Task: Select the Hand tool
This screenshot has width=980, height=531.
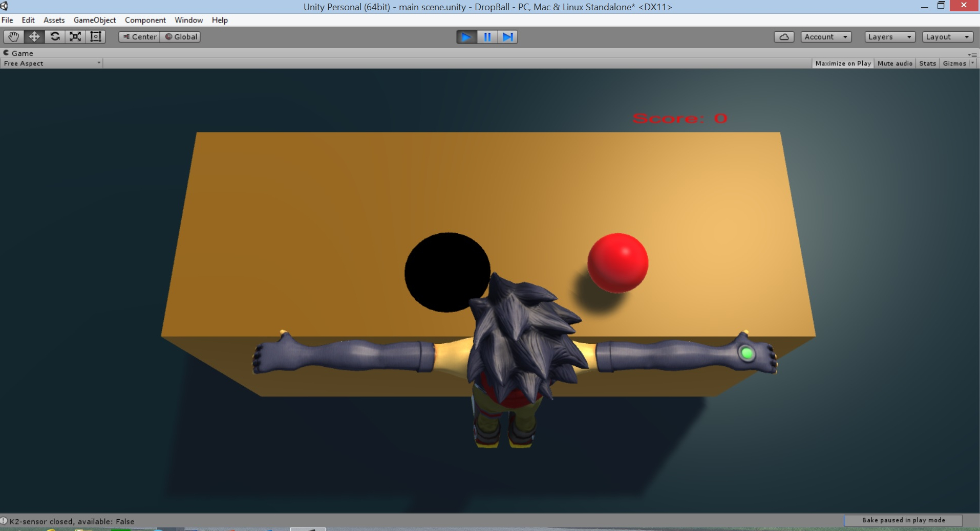Action: click(x=14, y=37)
